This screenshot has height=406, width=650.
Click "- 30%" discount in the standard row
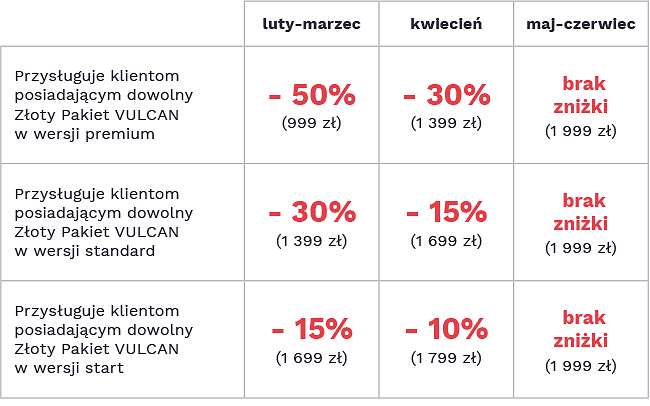[311, 213]
